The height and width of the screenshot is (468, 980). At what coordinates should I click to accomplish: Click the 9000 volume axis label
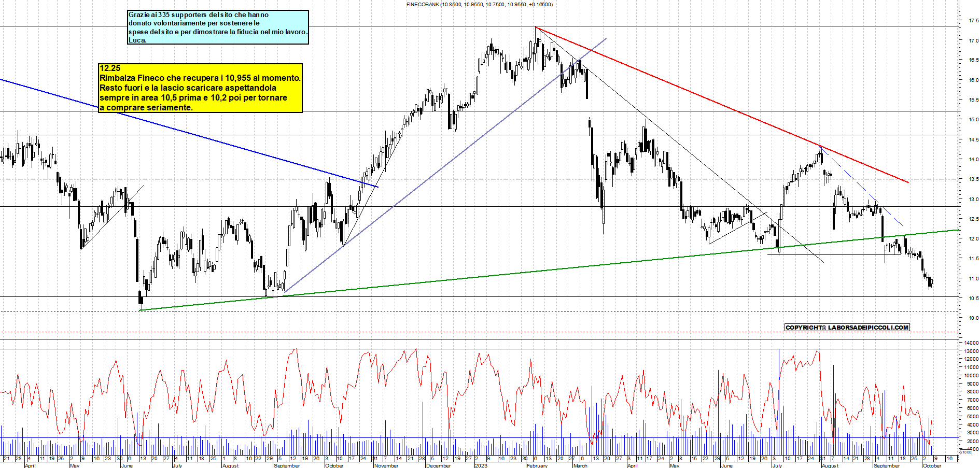[x=973, y=384]
